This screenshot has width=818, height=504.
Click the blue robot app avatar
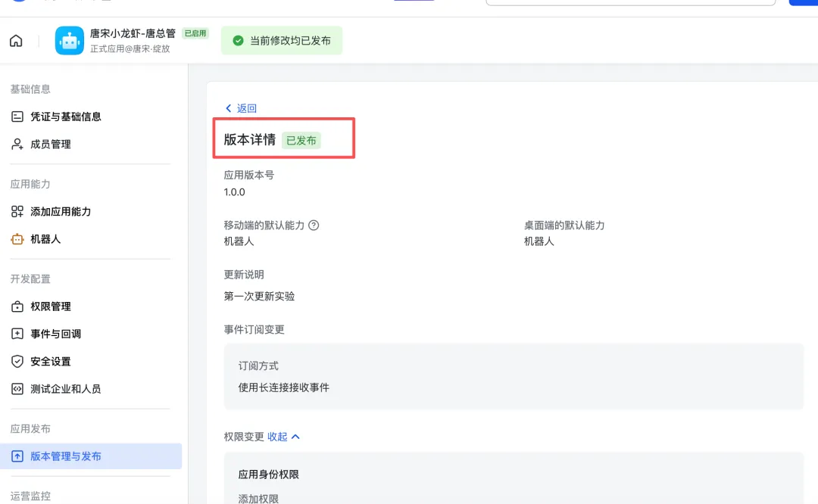click(x=70, y=41)
